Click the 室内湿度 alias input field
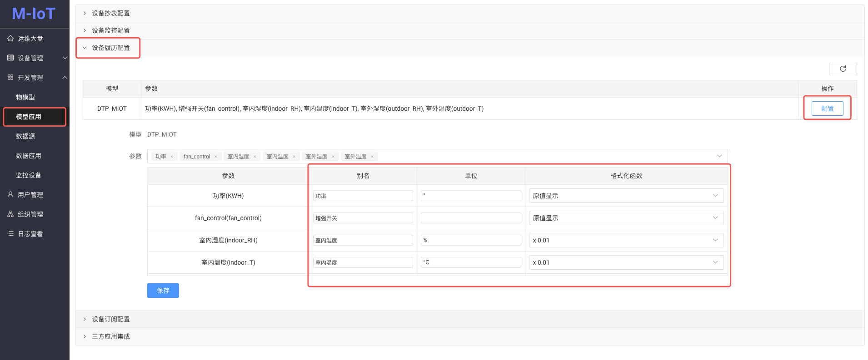 pyautogui.click(x=363, y=240)
